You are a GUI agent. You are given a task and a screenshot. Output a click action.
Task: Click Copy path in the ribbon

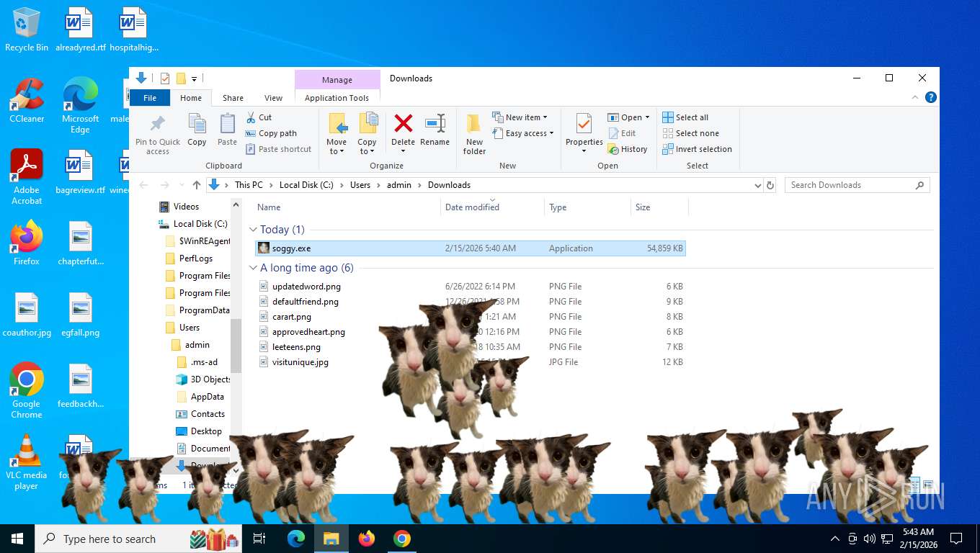pyautogui.click(x=271, y=133)
